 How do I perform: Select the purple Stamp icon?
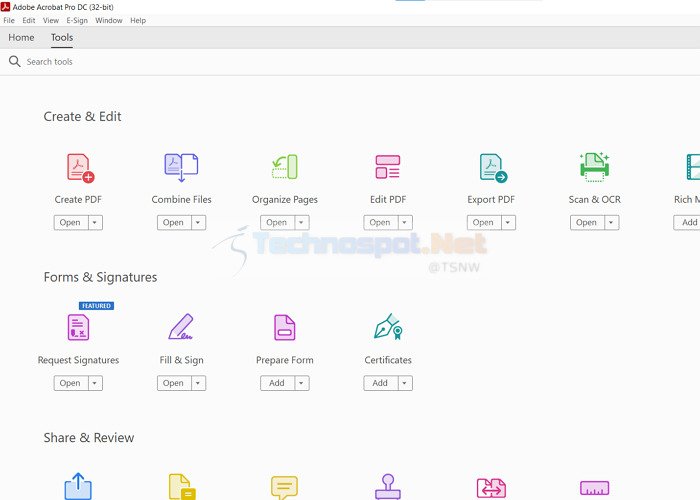(x=388, y=487)
